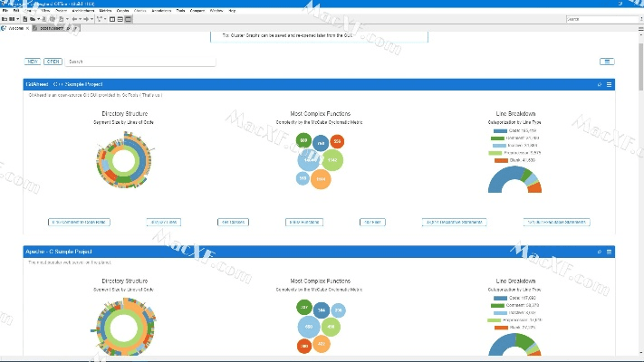Viewport: 644px width, 362px height.
Task: Click the hamburger list-view button below the tip
Action: click(x=607, y=62)
